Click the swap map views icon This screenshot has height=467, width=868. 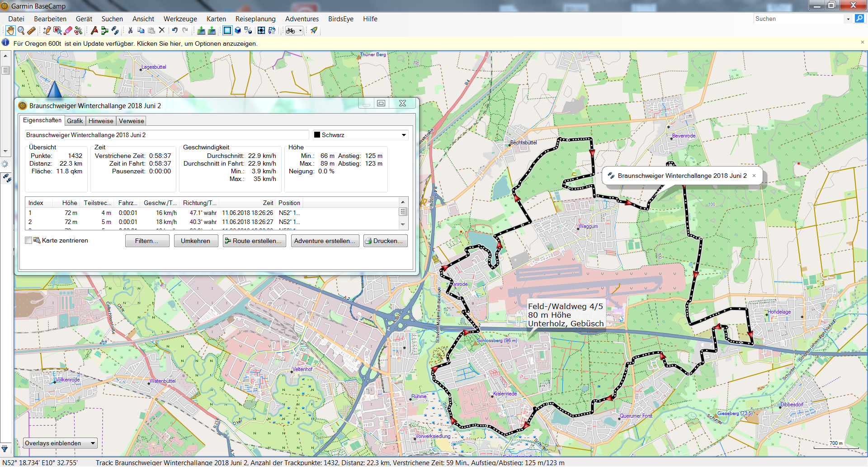click(272, 31)
